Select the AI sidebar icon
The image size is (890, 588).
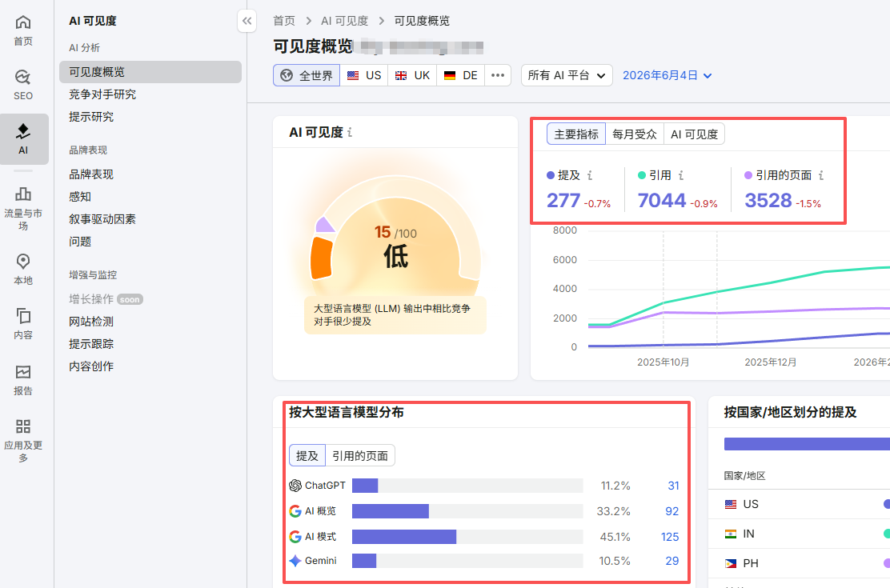click(x=23, y=132)
